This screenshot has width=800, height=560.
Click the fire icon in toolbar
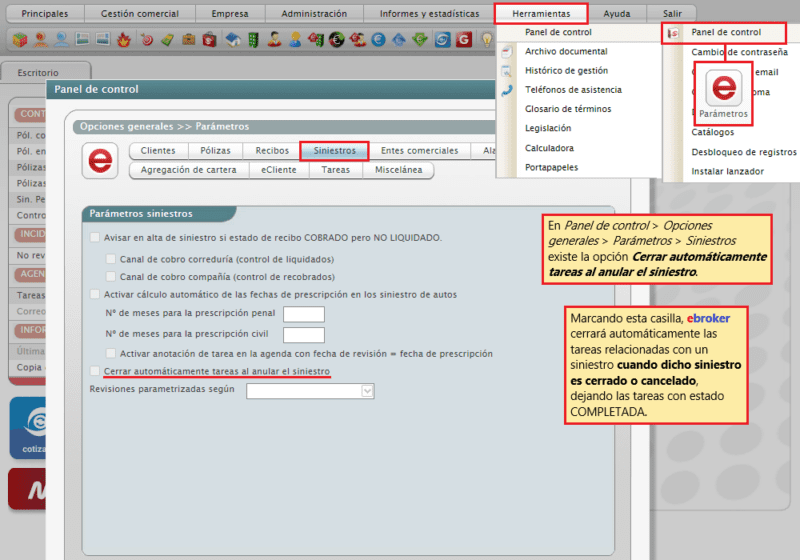123,39
